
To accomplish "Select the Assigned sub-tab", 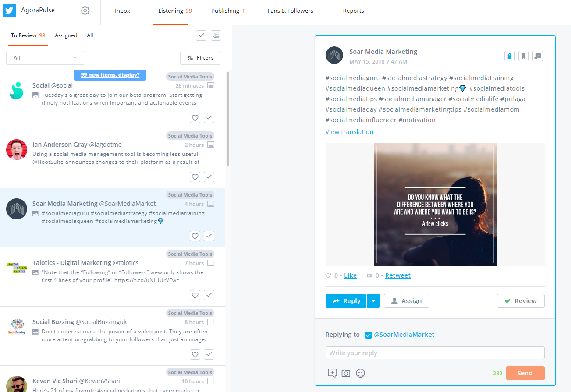I will [x=66, y=35].
